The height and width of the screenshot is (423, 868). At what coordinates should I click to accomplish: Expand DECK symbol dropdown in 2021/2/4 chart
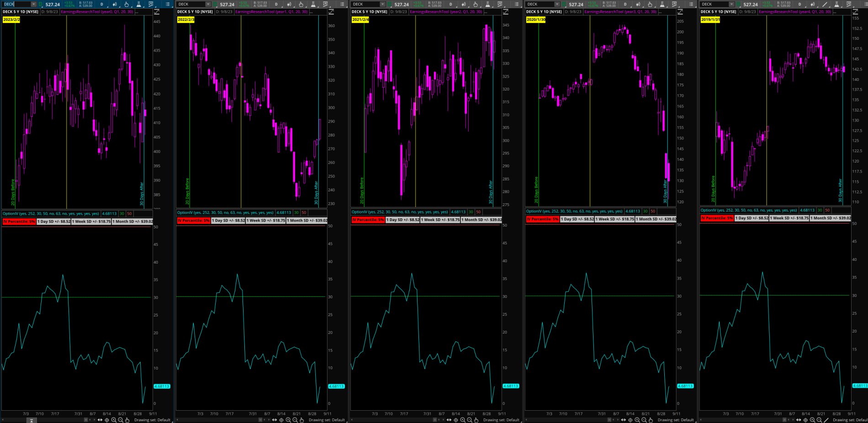coord(382,4)
